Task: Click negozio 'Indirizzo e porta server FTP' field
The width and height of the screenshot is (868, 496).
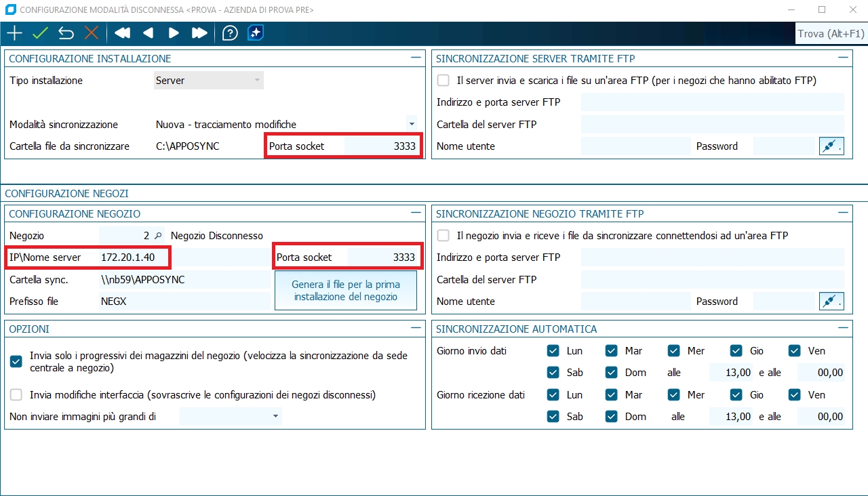Action: (x=713, y=257)
